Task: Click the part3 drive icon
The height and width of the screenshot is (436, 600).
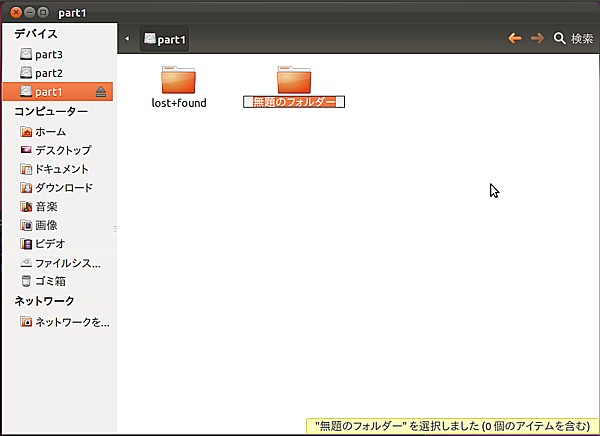Action: [26, 54]
